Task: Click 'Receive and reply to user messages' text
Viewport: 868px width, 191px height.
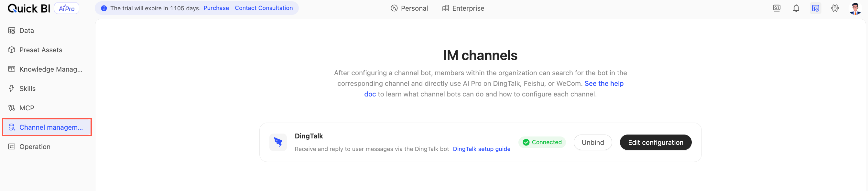Action: pyautogui.click(x=372, y=149)
